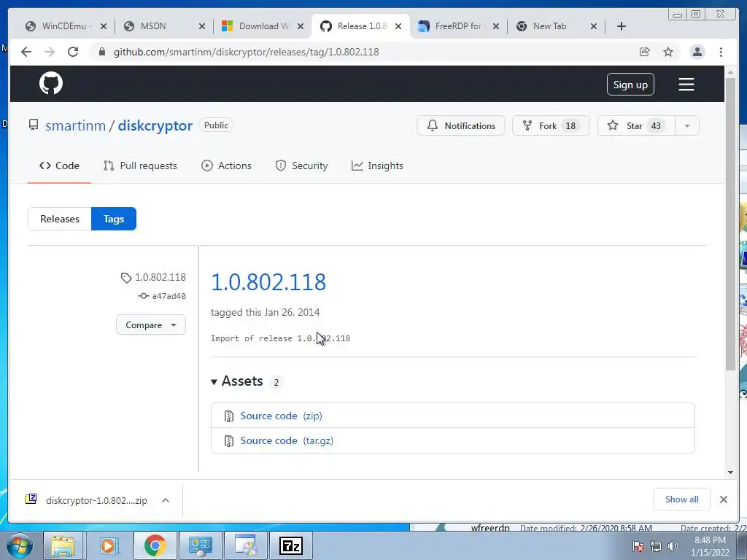747x560 pixels.
Task: Open the Windows Start orb
Action: click(x=19, y=545)
